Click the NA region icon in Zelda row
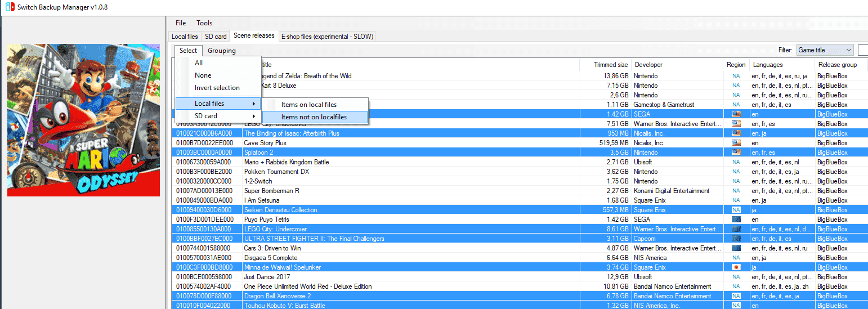868x309 pixels. 736,76
